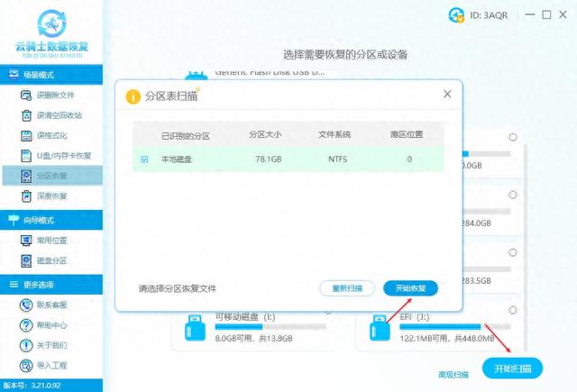577x392 pixels.
Task: Click the 分区表扫描 info icon
Action: point(133,96)
